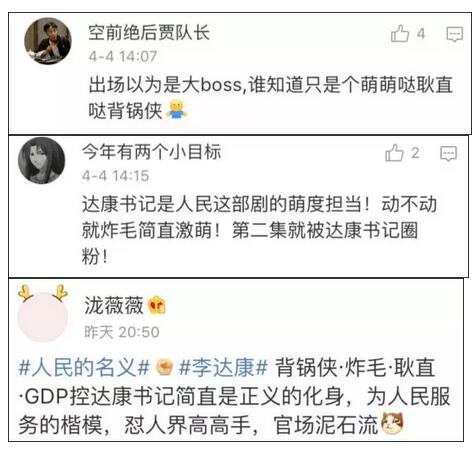View avatar of 今年有两个小目标
This screenshot has height=455, width=476.
(41, 160)
